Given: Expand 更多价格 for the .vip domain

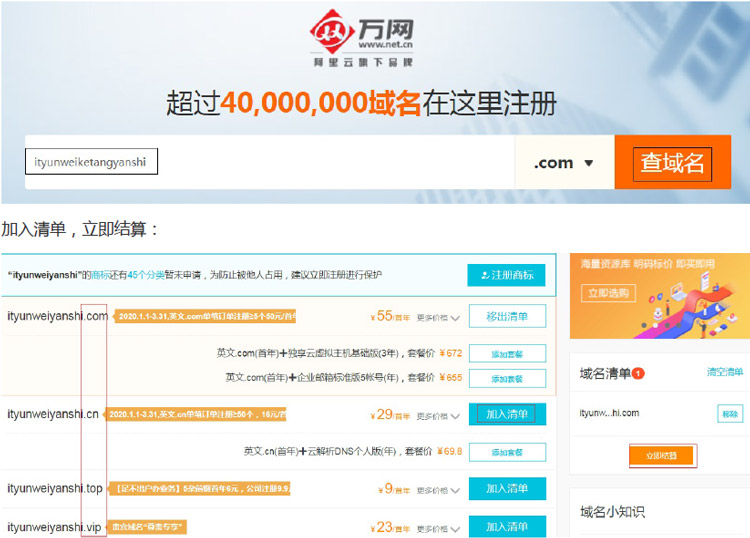Looking at the screenshot, I should point(438,528).
